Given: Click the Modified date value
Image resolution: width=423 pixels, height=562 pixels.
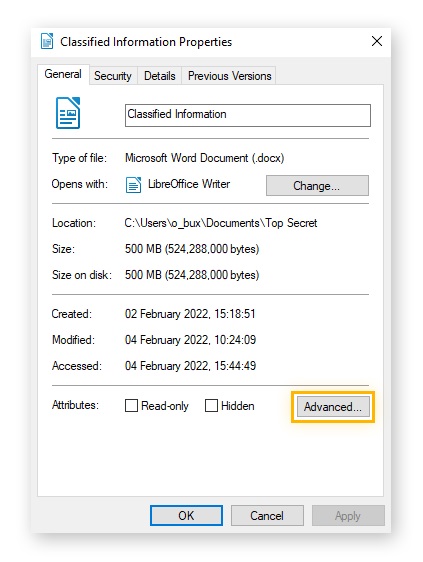Looking at the screenshot, I should click(190, 340).
